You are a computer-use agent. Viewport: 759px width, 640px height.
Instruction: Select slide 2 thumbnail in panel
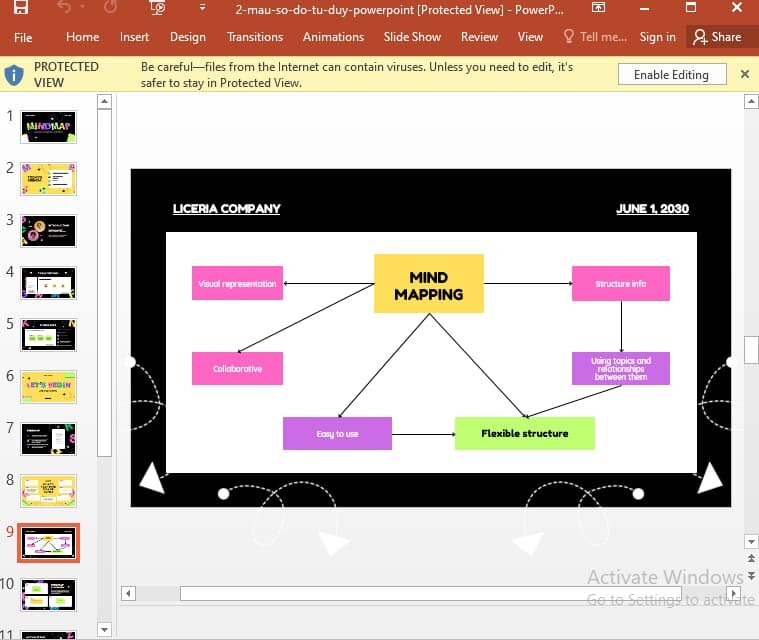pyautogui.click(x=48, y=179)
